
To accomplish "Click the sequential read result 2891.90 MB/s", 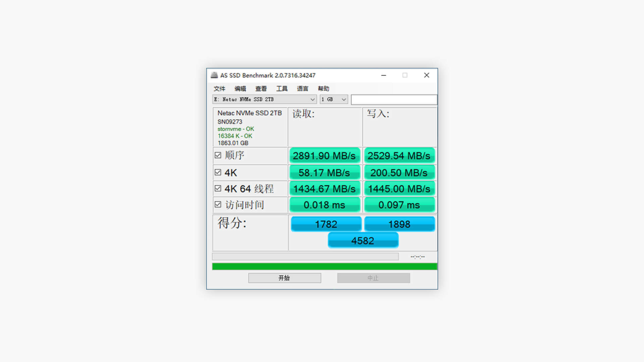I will point(324,156).
